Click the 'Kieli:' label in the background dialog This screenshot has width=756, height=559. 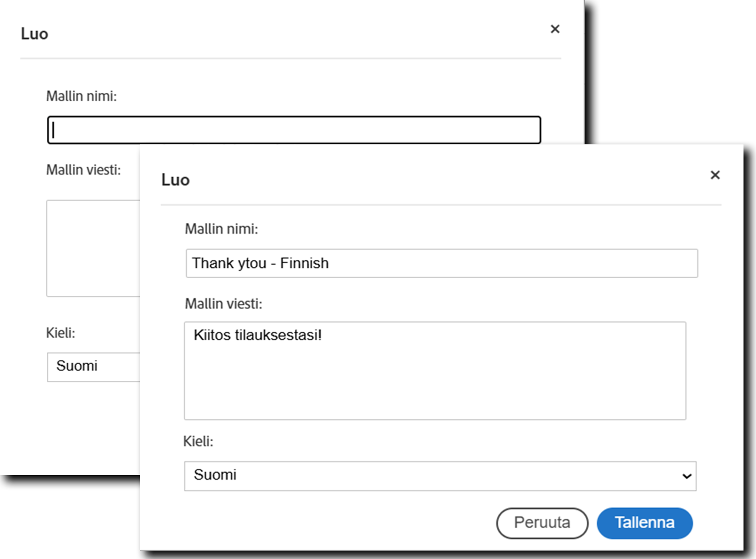coord(60,332)
